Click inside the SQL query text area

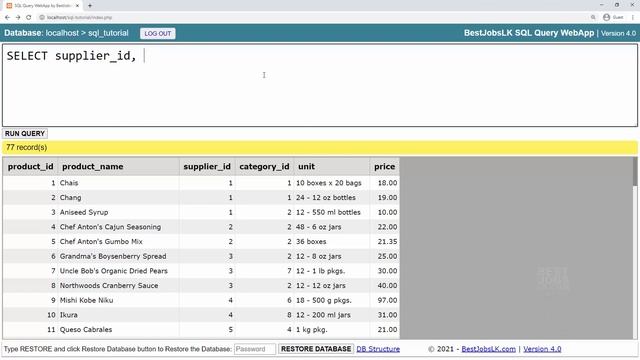[320, 85]
